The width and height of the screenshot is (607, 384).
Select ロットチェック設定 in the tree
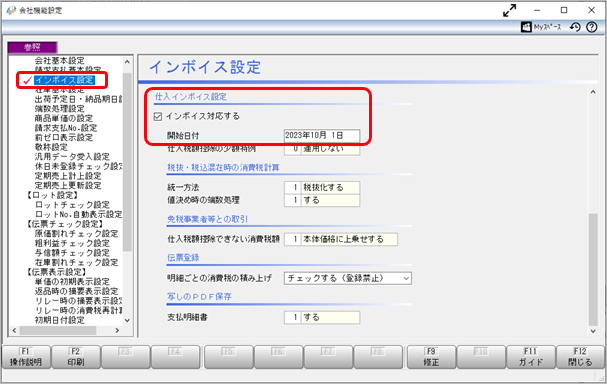coord(72,205)
